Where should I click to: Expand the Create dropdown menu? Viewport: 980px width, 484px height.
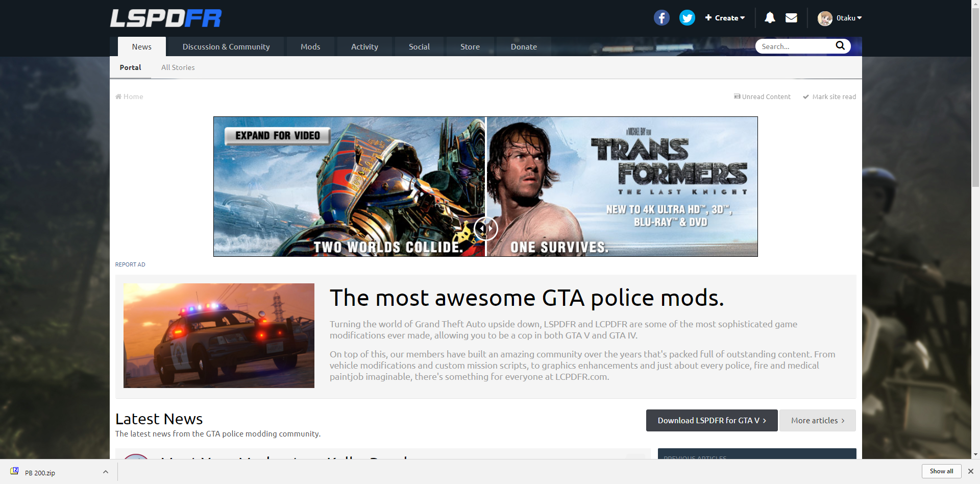tap(725, 18)
